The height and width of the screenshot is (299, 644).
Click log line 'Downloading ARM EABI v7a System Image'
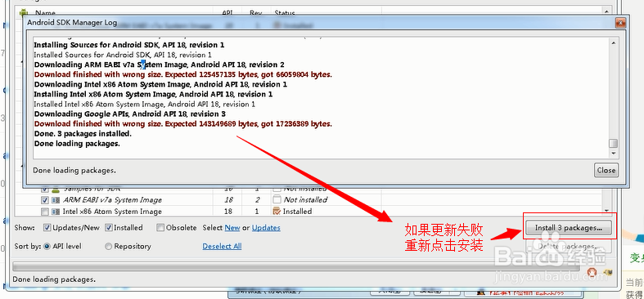(x=160, y=65)
